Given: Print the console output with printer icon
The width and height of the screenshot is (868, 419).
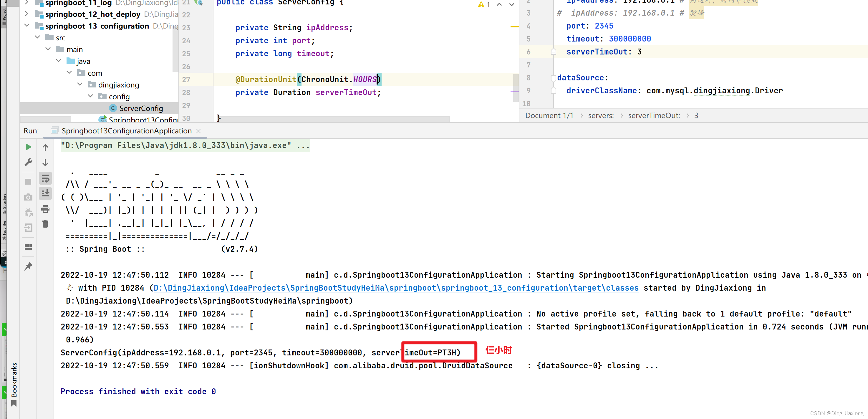Looking at the screenshot, I should 45,209.
